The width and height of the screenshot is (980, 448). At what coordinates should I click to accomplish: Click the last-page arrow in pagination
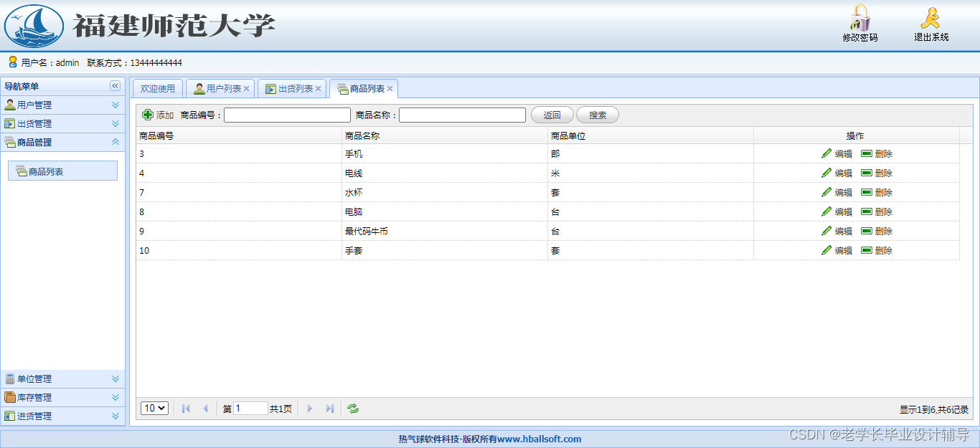pyautogui.click(x=329, y=408)
